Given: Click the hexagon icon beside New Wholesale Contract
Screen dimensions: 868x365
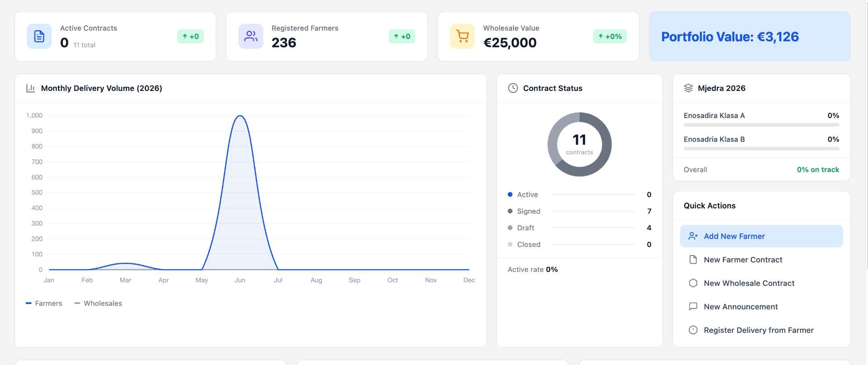Looking at the screenshot, I should 693,283.
